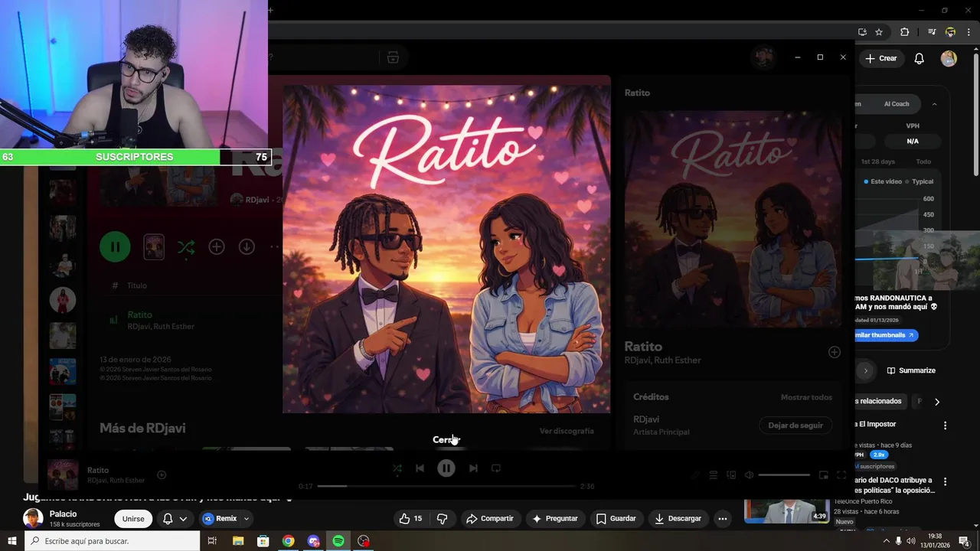Download the Ratito album with the arrow icon

247,246
